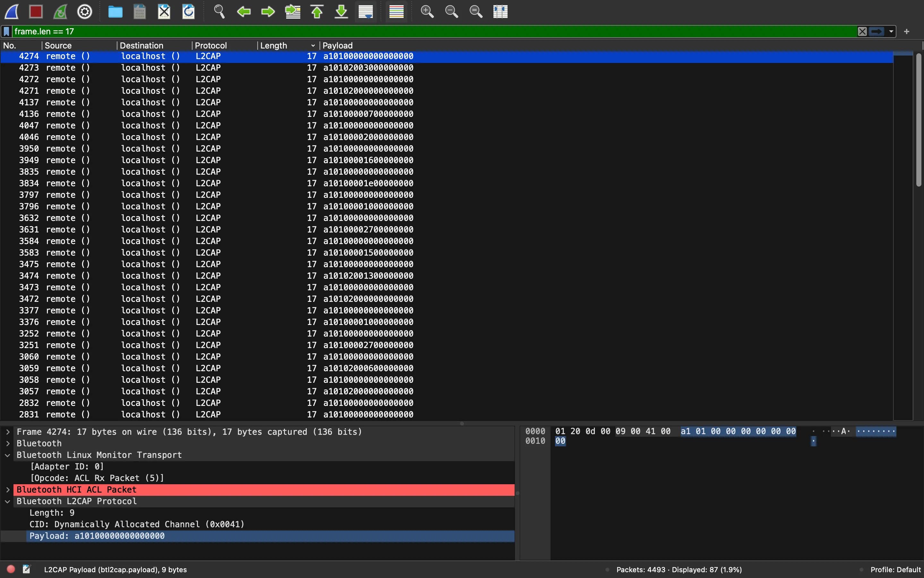Screen dimensions: 924x578
Task: Collapse Bluetooth L2CAP Protocol node
Action: click(8, 501)
